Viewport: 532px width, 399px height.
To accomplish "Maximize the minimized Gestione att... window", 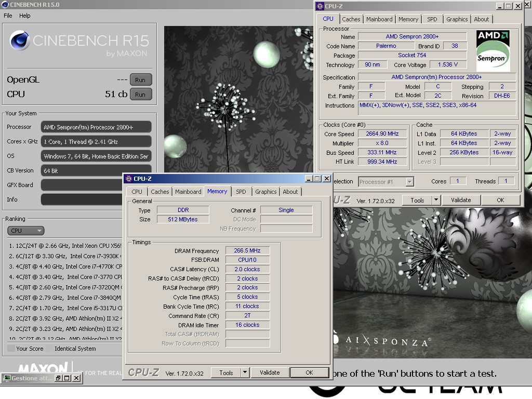I will coord(67,378).
